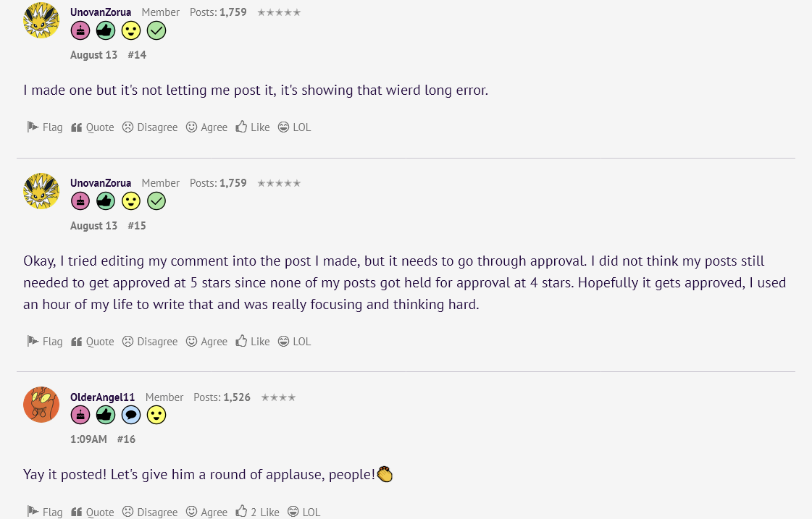Click the green thumbs-up badge on post #15
This screenshot has width=812, height=519.
106,201
